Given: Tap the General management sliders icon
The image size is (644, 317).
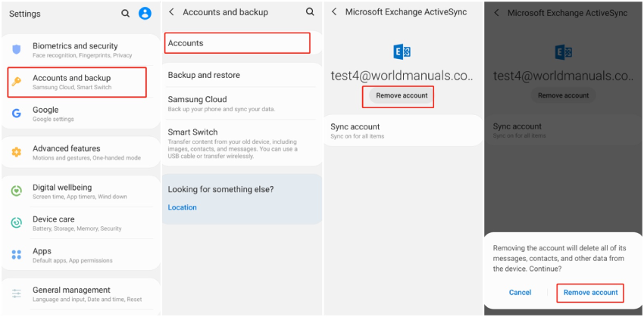Looking at the screenshot, I should tap(17, 294).
